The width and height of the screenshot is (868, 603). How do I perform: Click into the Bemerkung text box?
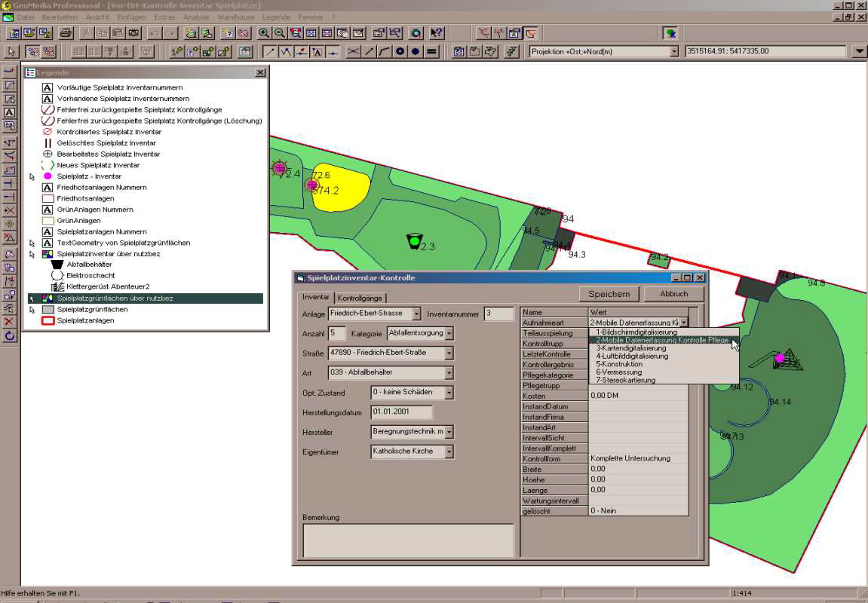[x=409, y=540]
